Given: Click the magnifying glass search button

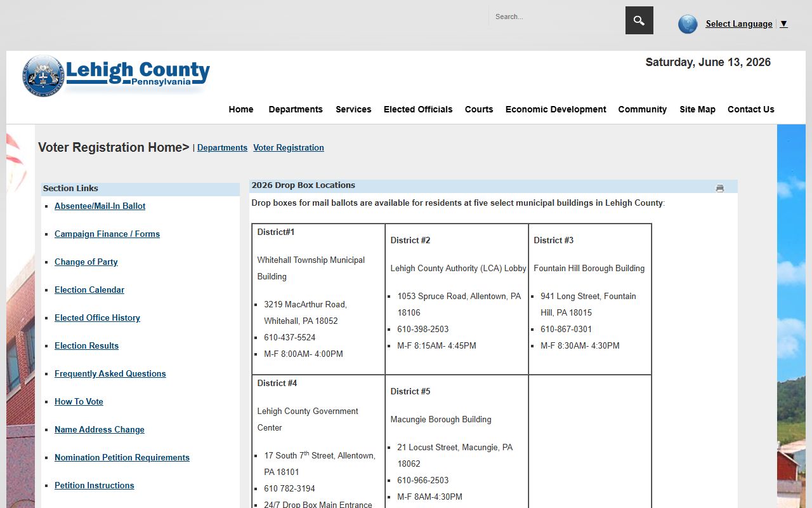Looking at the screenshot, I should [x=639, y=20].
